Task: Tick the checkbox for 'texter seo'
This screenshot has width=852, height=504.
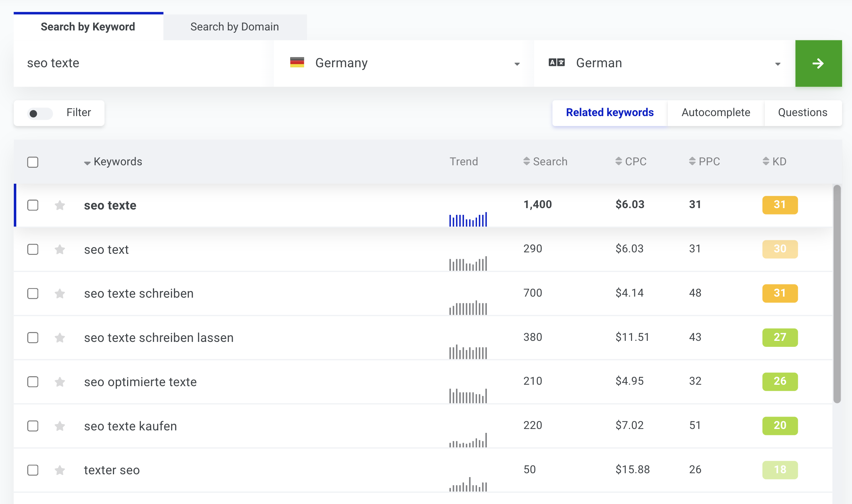Action: pyautogui.click(x=33, y=470)
